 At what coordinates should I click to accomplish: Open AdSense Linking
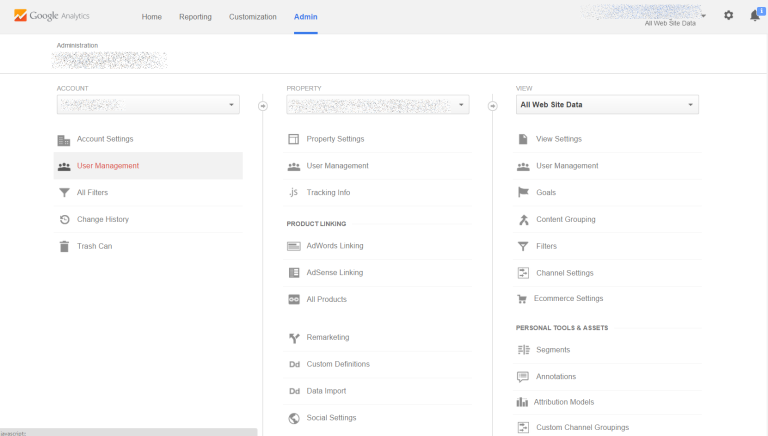tap(335, 272)
